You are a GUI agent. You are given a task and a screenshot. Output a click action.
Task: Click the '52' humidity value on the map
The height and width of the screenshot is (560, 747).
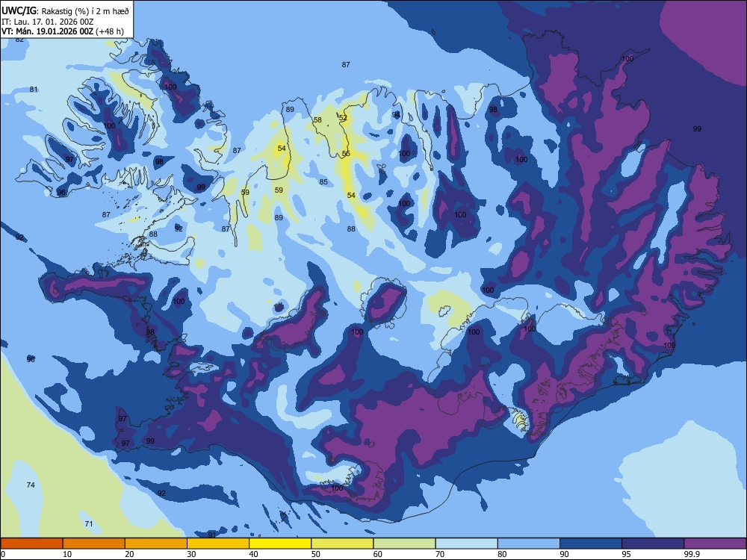point(343,118)
